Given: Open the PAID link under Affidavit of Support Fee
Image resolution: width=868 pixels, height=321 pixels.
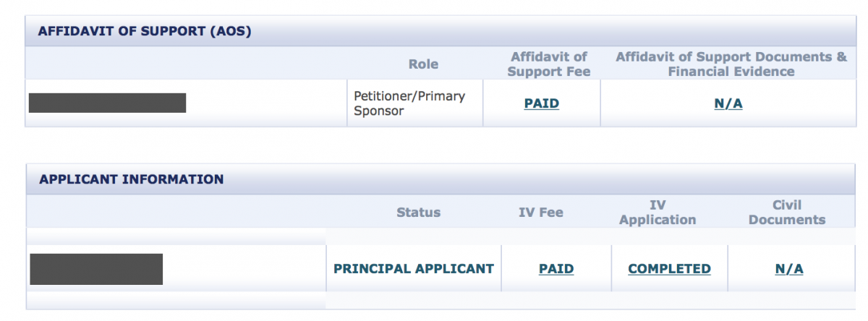Looking at the screenshot, I should (541, 103).
